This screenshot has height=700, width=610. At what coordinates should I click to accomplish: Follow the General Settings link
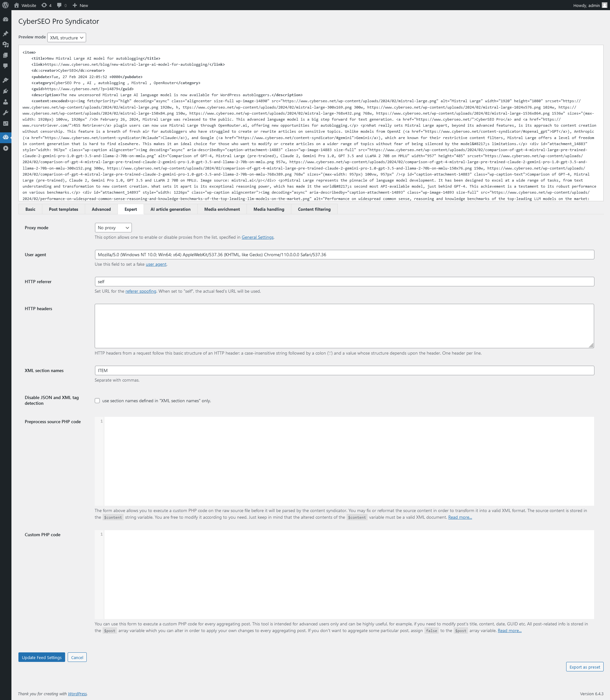coord(257,237)
